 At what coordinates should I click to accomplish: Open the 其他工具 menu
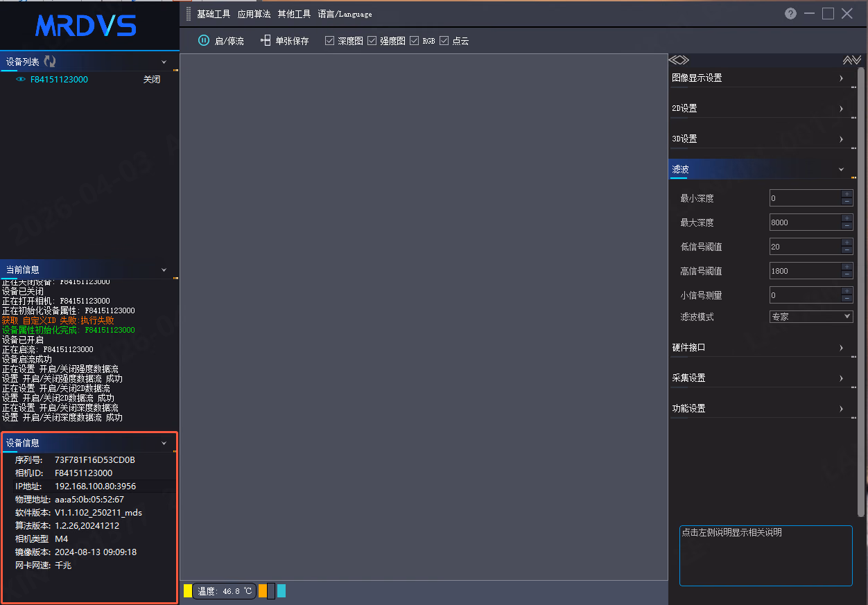(x=294, y=14)
